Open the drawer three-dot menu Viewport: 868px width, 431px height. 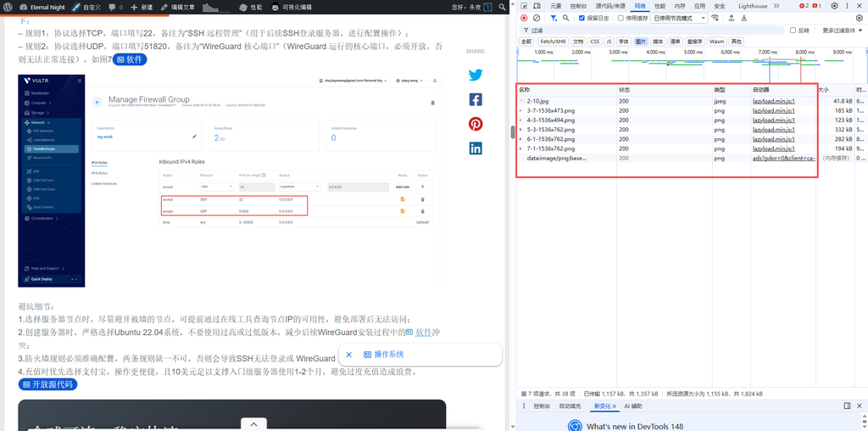pyautogui.click(x=524, y=406)
